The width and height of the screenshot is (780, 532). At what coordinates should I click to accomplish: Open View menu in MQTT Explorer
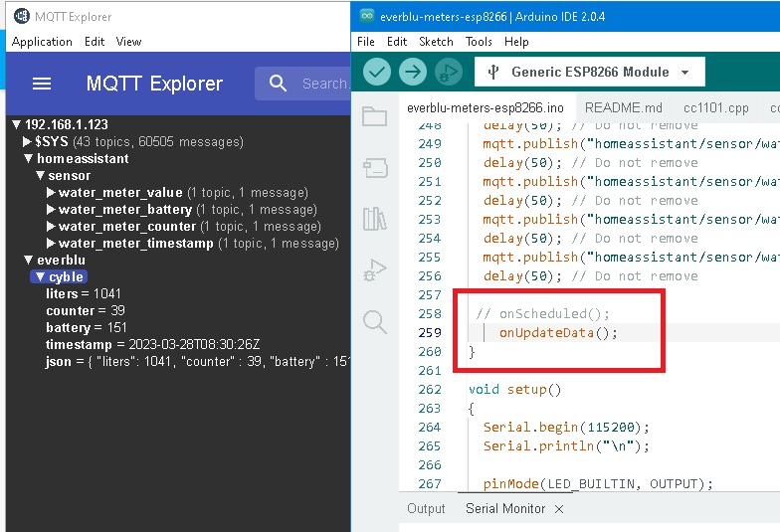[x=129, y=42]
